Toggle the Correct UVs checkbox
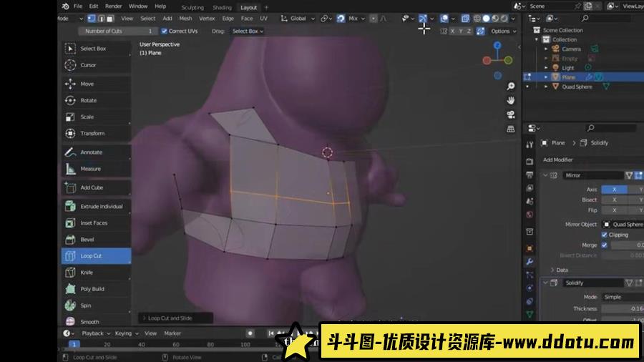The width and height of the screenshot is (644, 362). [165, 31]
